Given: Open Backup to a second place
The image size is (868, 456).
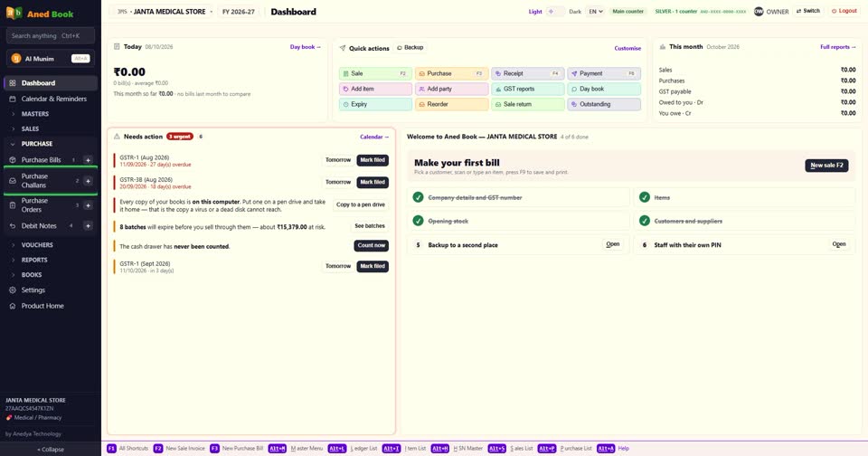Looking at the screenshot, I should tap(613, 244).
